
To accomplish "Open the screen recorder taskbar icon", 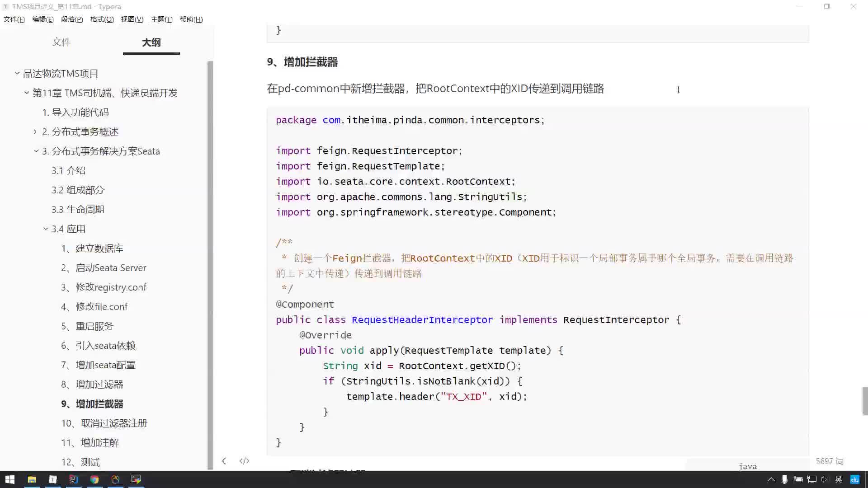I will click(x=136, y=479).
